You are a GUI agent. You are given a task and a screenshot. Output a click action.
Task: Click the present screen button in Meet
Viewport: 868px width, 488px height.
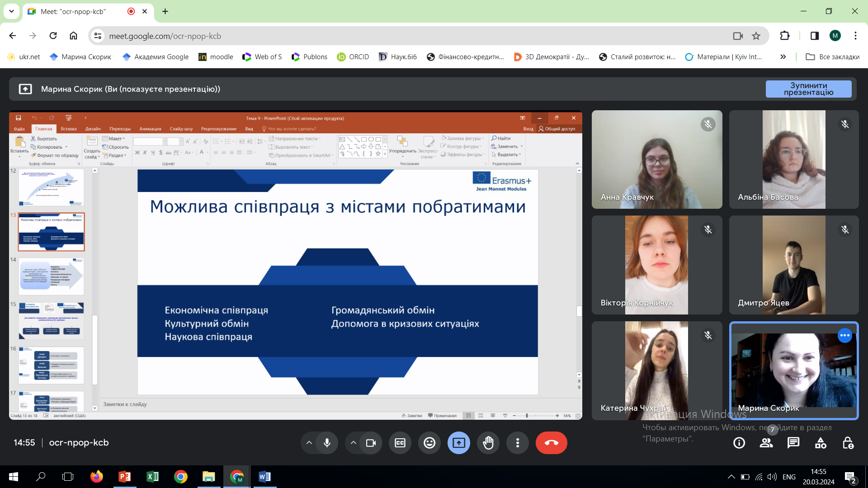tap(459, 443)
